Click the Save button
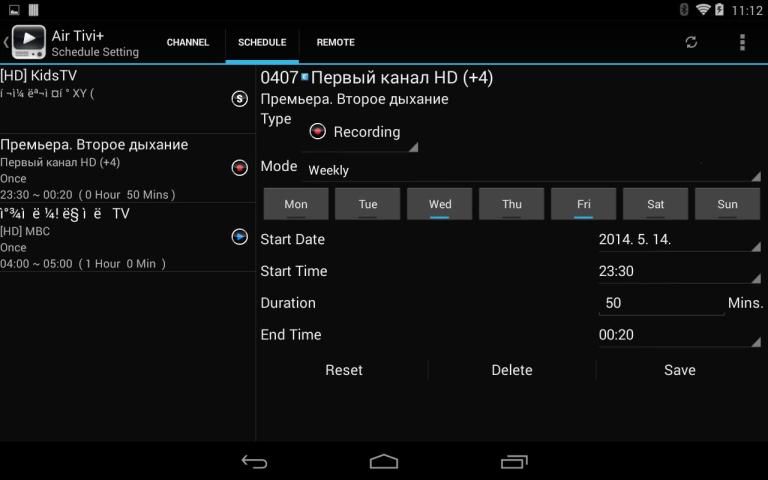Screen dimensions: 768x480 679,370
